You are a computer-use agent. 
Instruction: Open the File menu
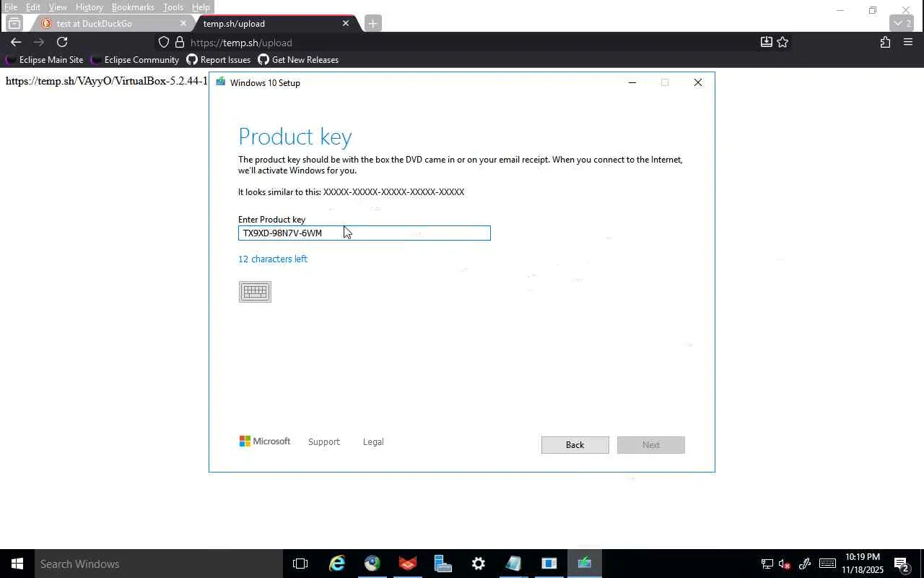11,7
